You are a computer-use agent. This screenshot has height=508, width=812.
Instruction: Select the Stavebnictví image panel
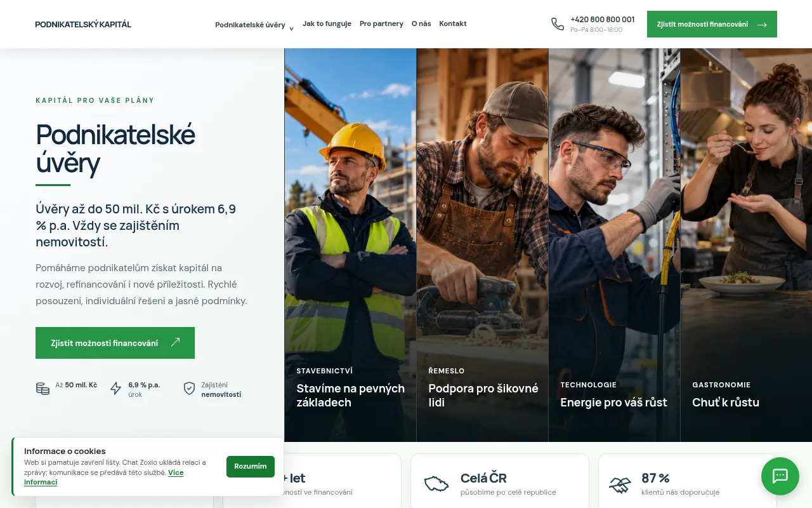350,245
